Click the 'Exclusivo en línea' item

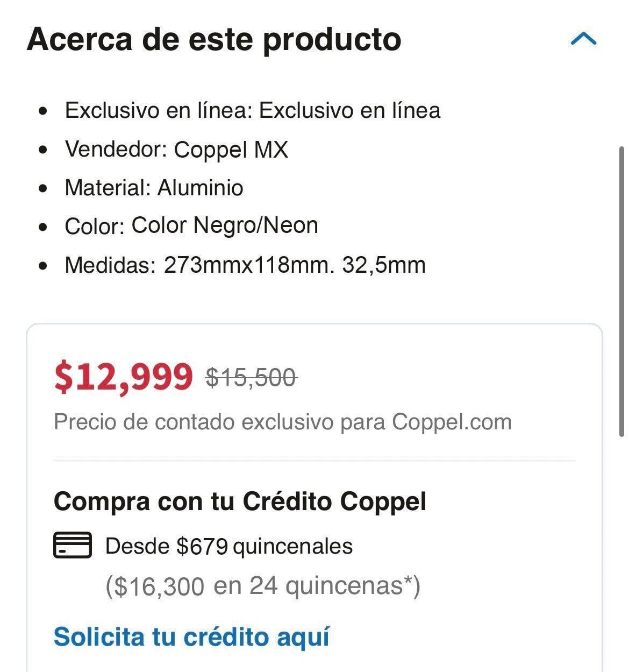252,110
